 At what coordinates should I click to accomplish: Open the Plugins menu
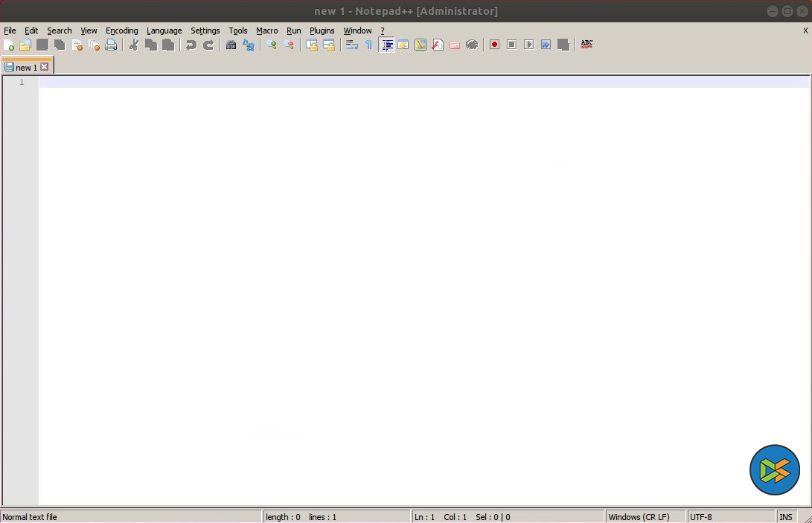(322, 31)
